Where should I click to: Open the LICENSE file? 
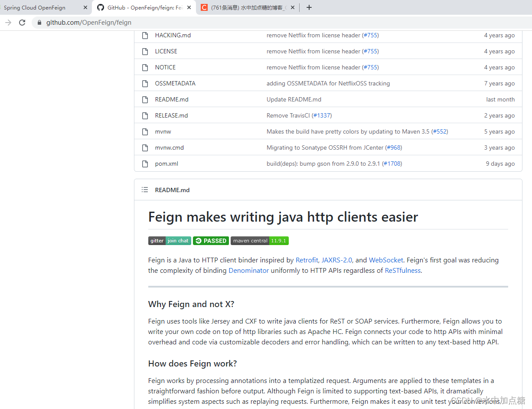(166, 51)
